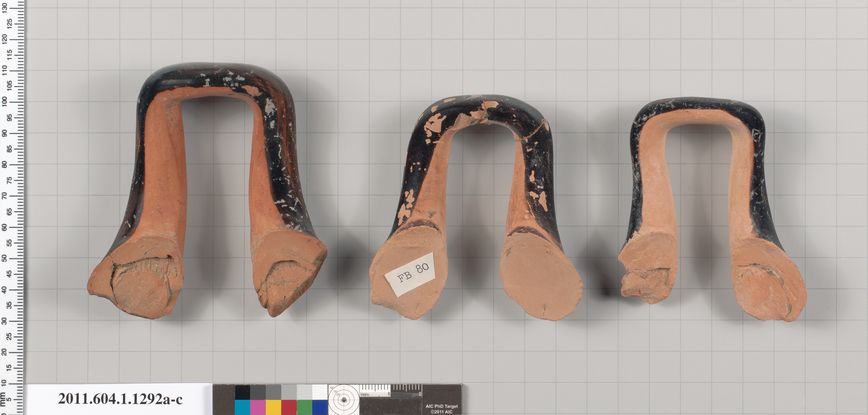Click the cyan color patch on target
Screen dimensions: 868x415
(x=242, y=407)
